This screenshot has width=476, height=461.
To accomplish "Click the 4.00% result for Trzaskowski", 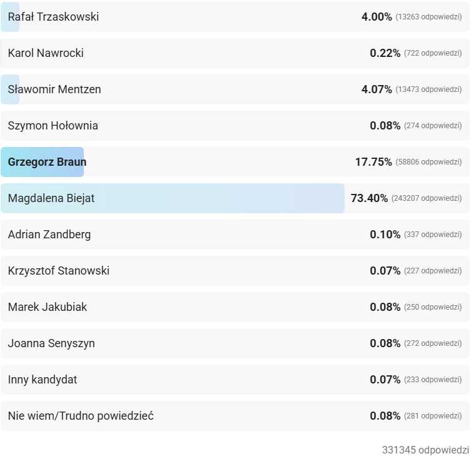I will (x=377, y=17).
